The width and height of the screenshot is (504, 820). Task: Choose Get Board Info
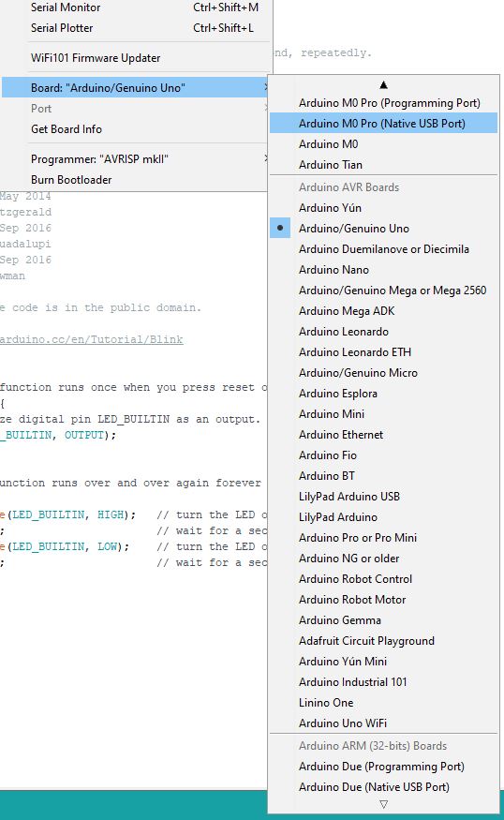[136, 128]
